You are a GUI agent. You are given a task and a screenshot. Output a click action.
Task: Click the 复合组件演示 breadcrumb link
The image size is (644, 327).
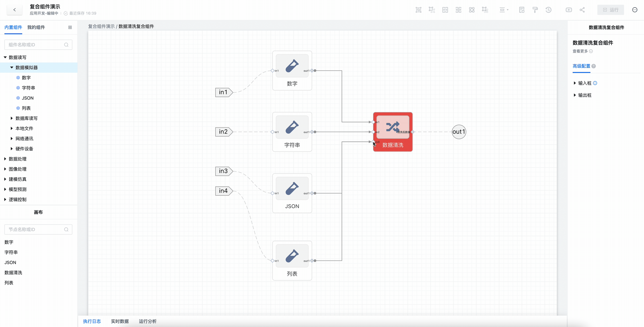coord(101,26)
